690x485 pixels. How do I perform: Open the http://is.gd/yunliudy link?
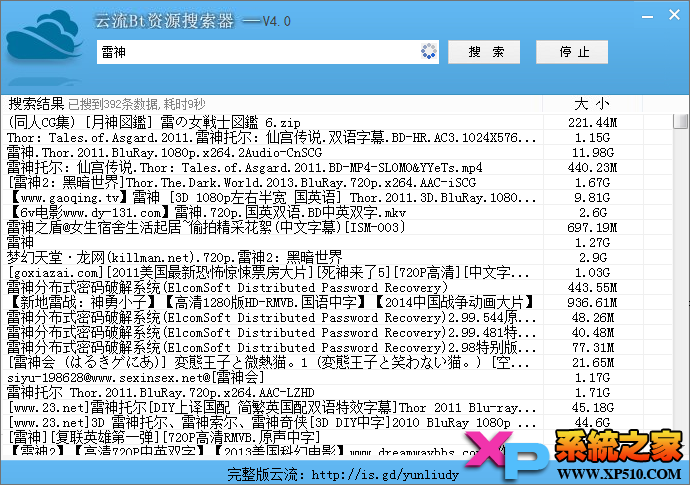[385, 475]
